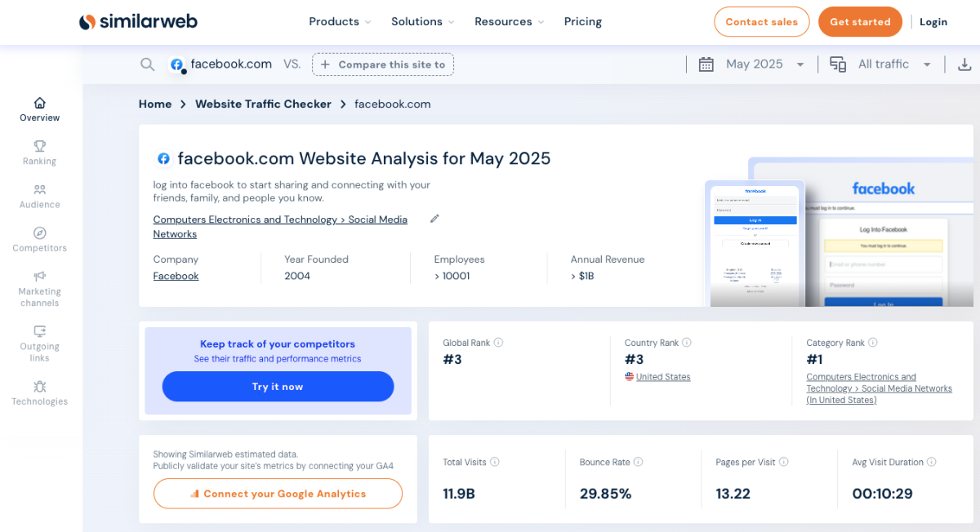The height and width of the screenshot is (532, 980).
Task: Click the facebook.com search field text
Action: [231, 64]
